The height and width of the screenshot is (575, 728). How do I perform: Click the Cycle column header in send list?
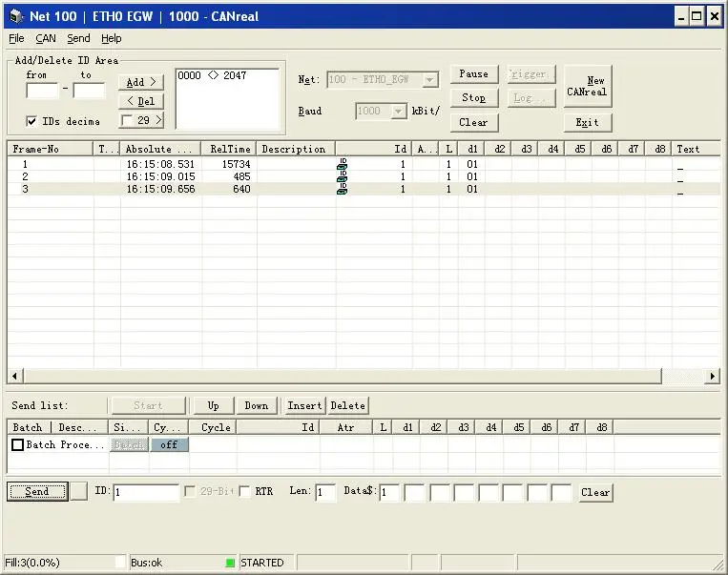[x=213, y=427]
